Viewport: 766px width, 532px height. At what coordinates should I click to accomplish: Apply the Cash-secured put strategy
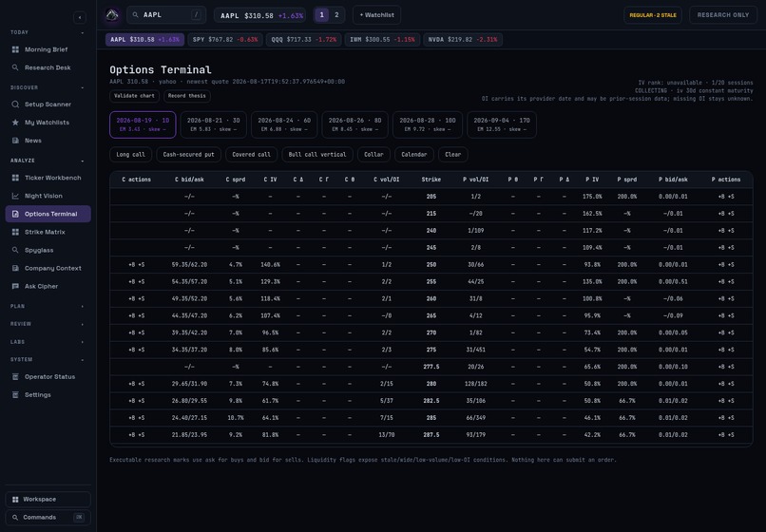188,154
